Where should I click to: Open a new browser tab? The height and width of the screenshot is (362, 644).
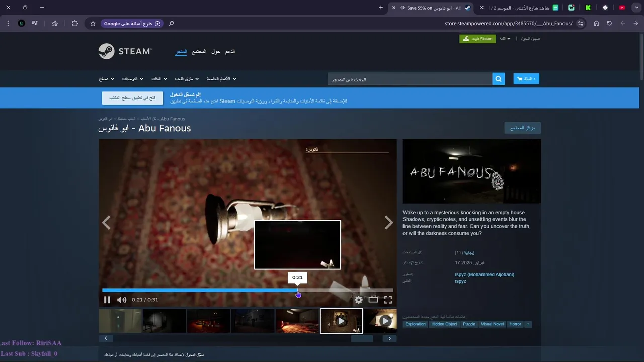[381, 8]
